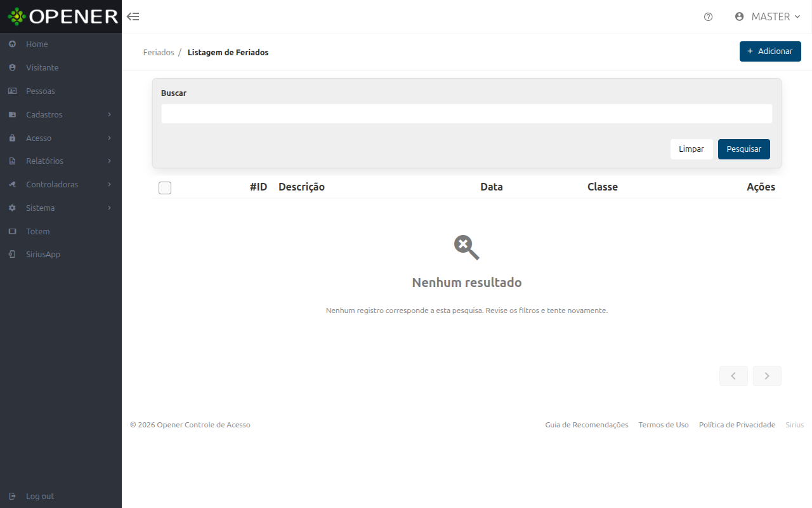Open the MASTER user dropdown
The height and width of the screenshot is (508, 812).
767,17
